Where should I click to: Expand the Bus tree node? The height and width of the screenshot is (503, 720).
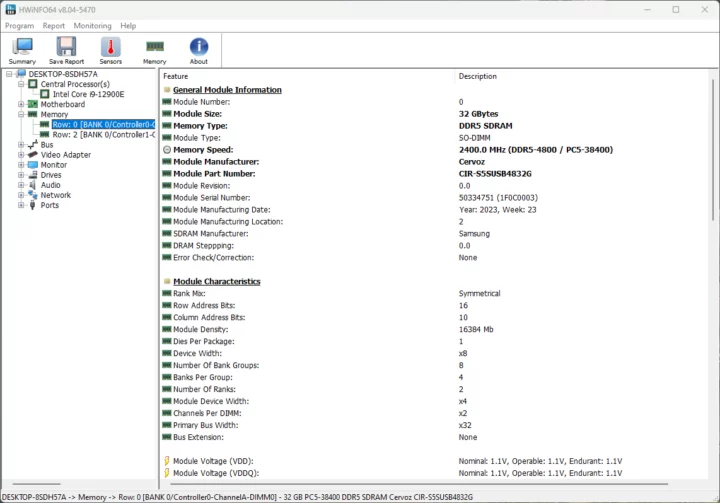pos(20,145)
